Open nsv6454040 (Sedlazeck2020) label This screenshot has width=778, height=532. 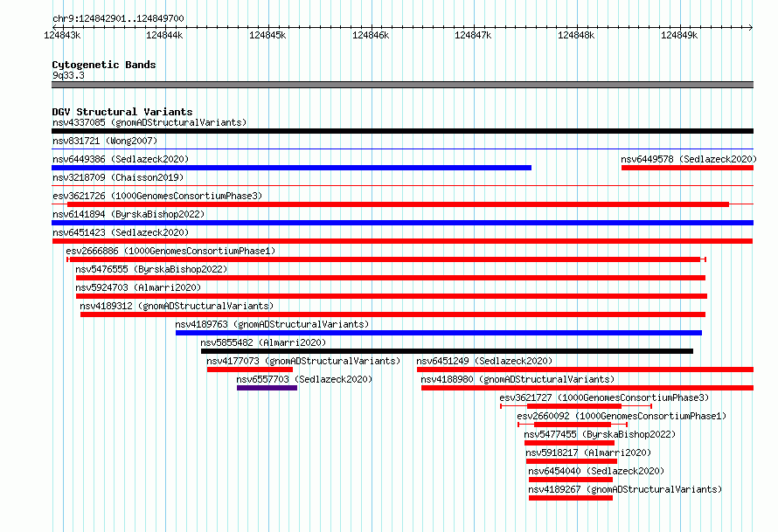(596, 471)
